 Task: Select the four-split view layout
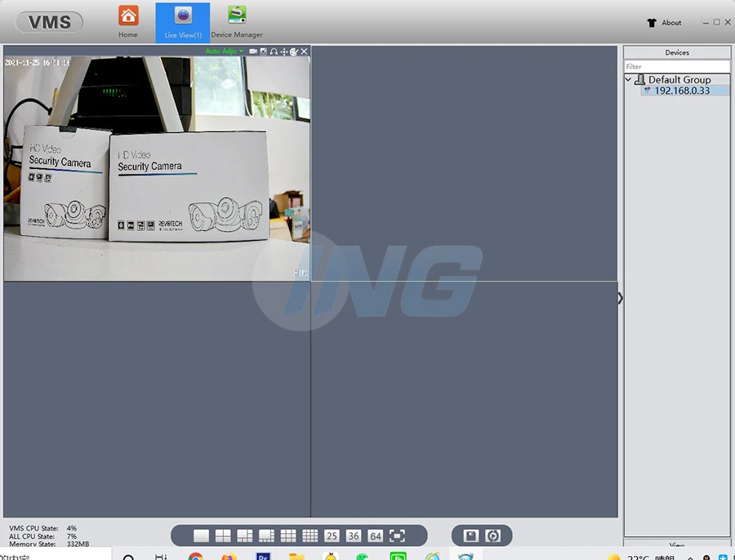pos(223,536)
